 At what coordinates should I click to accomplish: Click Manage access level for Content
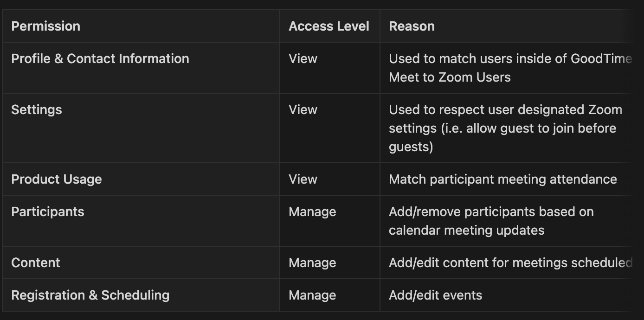[x=312, y=263]
